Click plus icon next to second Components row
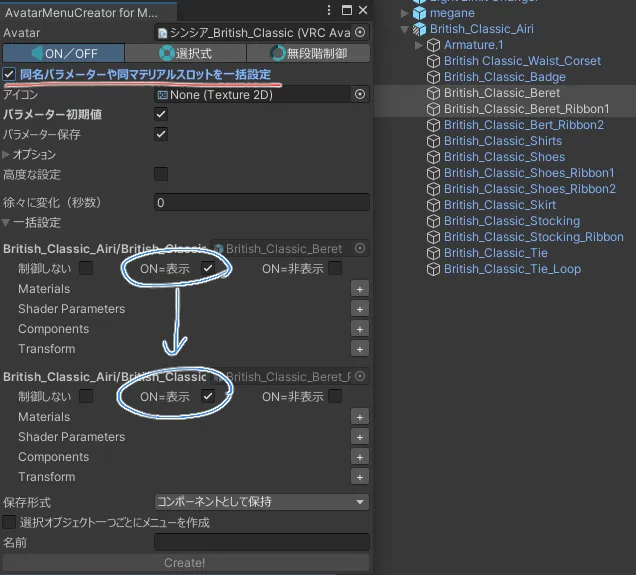The width and height of the screenshot is (636, 575). 360,457
